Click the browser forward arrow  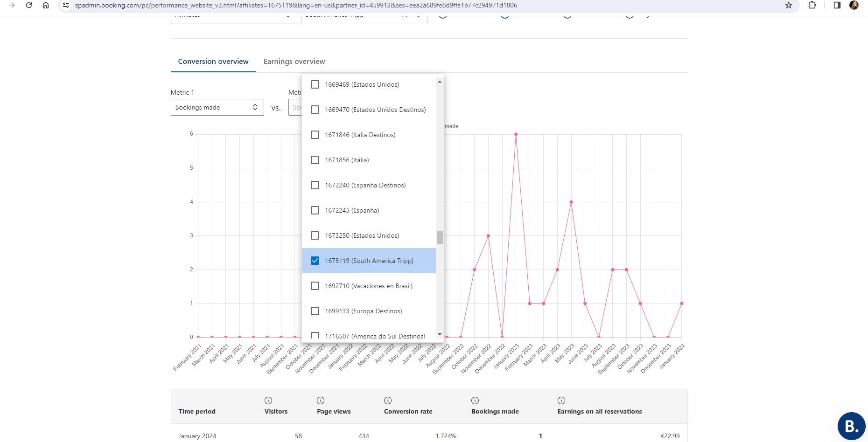click(x=12, y=5)
